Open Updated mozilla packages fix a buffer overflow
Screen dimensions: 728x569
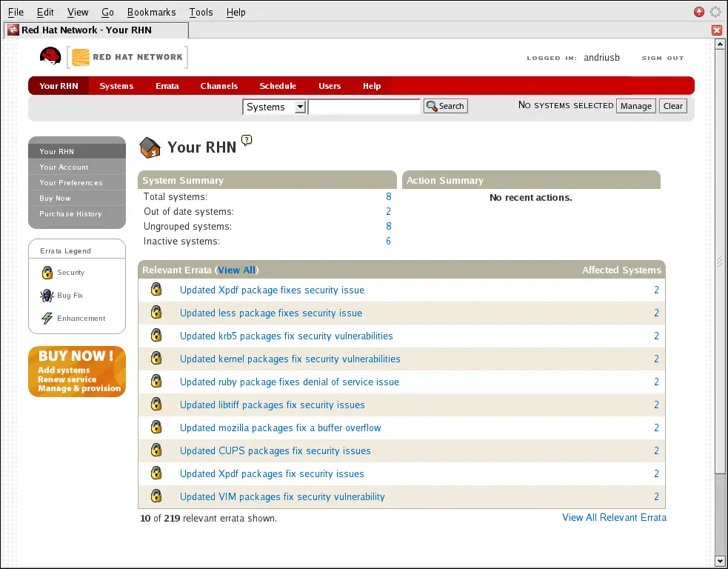[x=280, y=427]
